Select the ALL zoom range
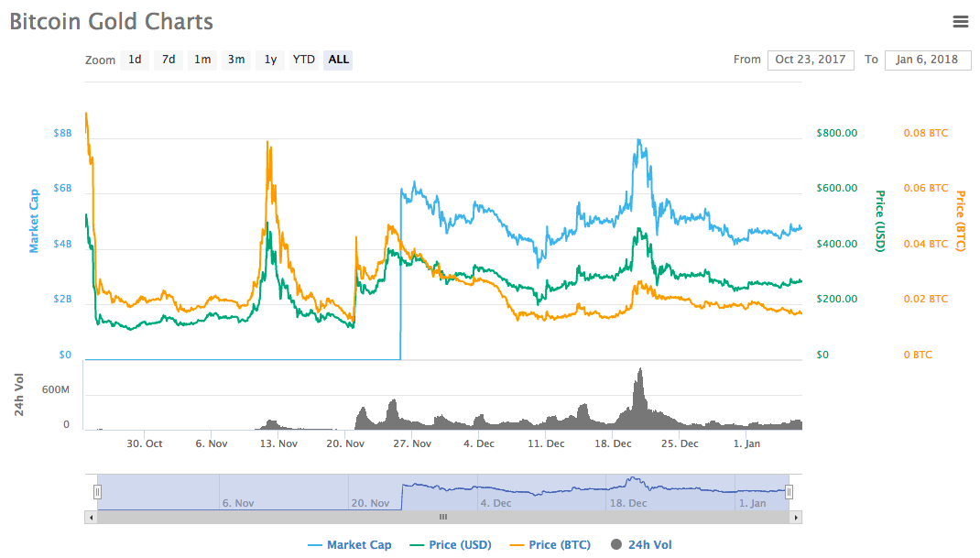The width and height of the screenshot is (980, 558). 338,60
